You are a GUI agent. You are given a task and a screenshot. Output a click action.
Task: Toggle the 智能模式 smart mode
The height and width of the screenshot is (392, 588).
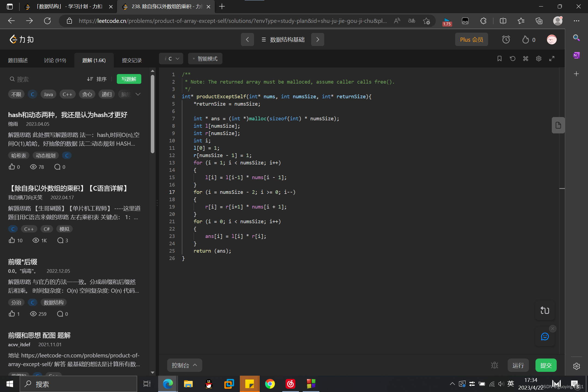[205, 59]
